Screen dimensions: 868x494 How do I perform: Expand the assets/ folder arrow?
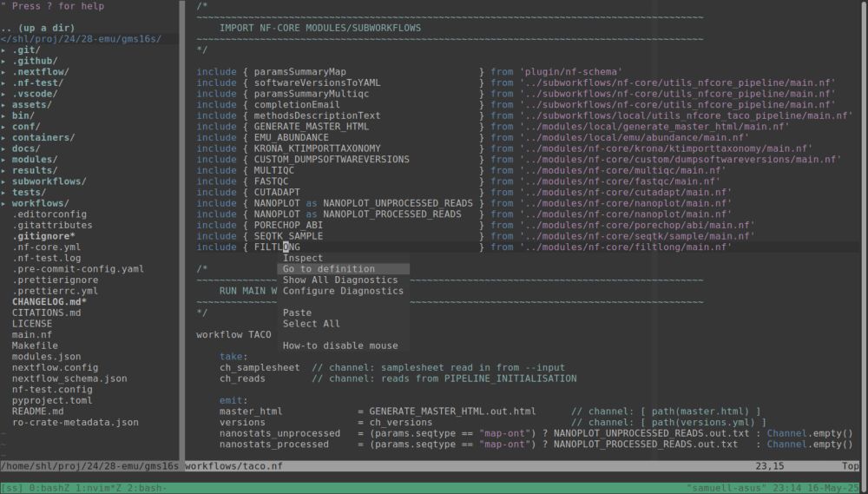[3, 105]
